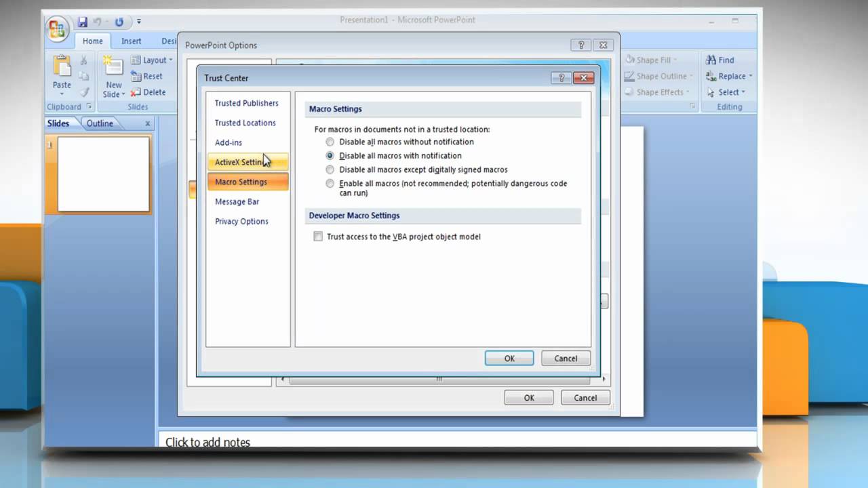Open the Customize Quick Access Toolbar arrow
Viewport: 868px width, 488px height.
pyautogui.click(x=139, y=22)
